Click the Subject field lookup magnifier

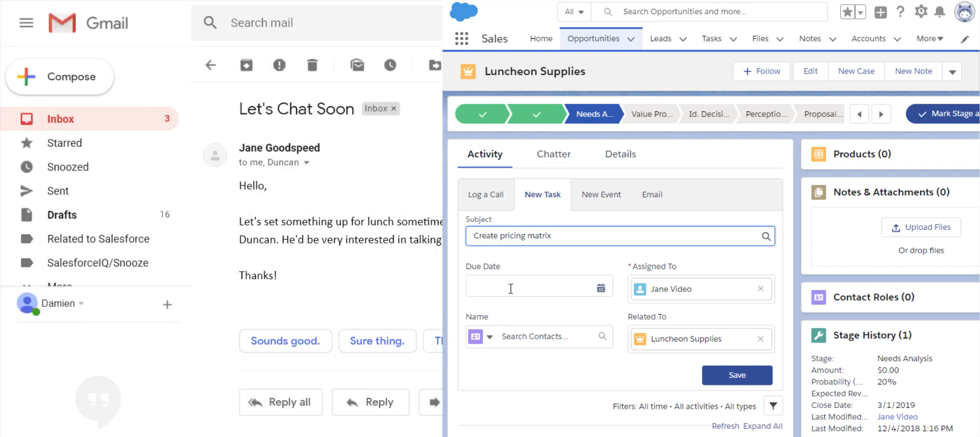766,236
